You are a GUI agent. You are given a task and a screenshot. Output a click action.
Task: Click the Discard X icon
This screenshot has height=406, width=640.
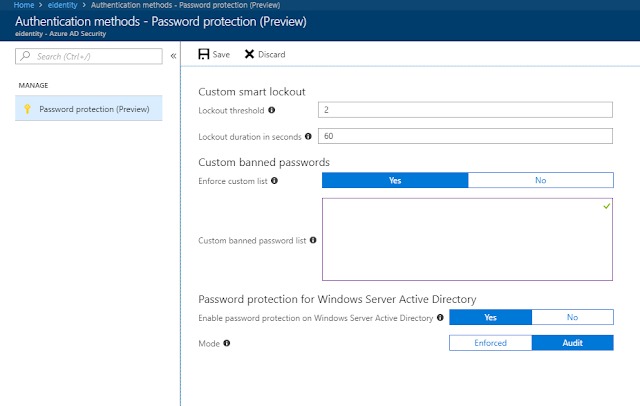(249, 54)
